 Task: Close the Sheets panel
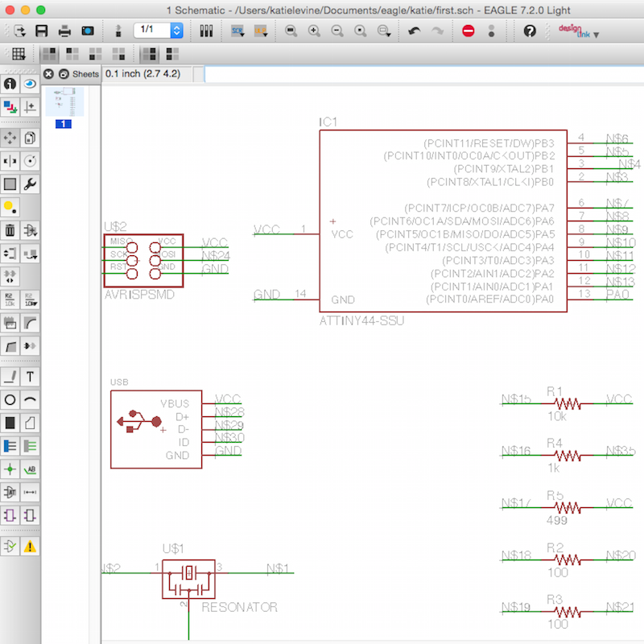coord(48,74)
